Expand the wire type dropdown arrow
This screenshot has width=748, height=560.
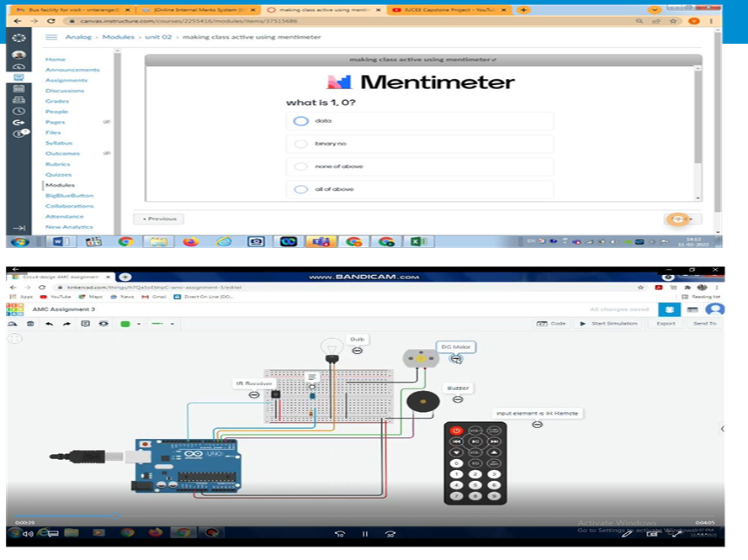click(172, 324)
